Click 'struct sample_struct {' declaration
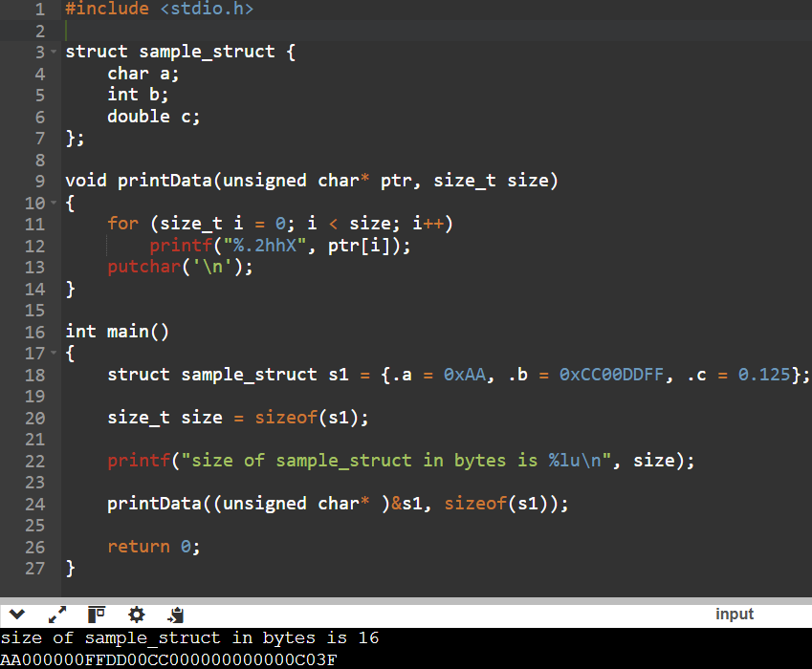The width and height of the screenshot is (812, 669). click(x=180, y=52)
